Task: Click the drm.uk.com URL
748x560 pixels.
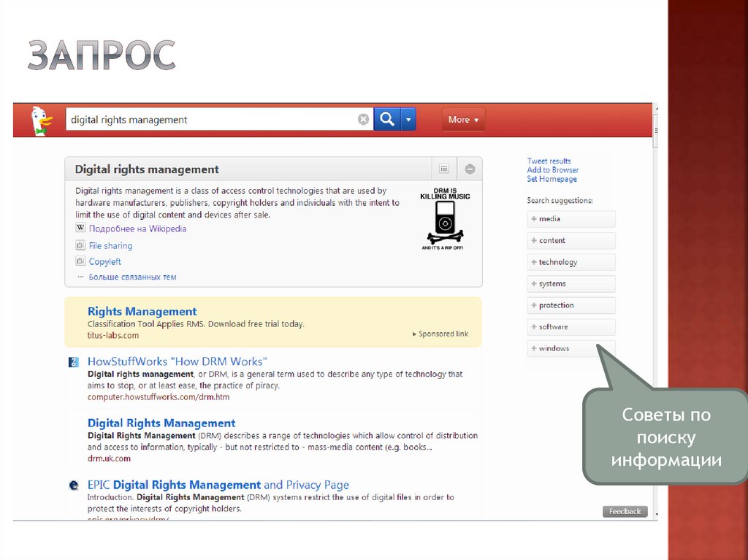Action: coord(109,459)
